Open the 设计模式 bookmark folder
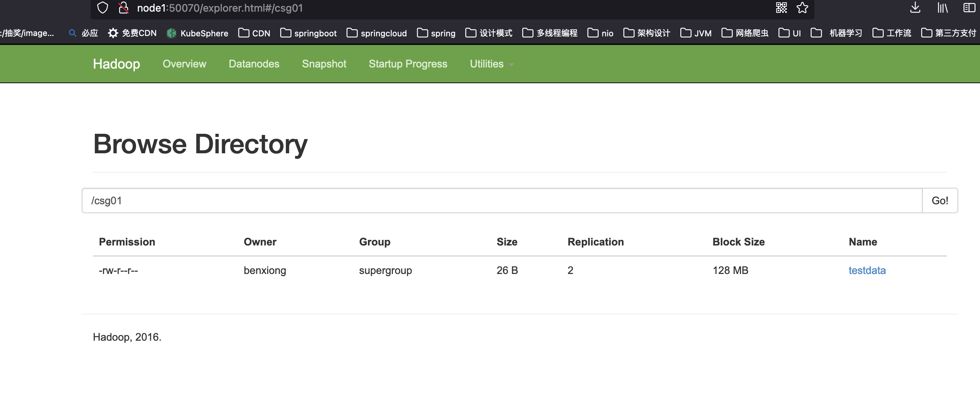This screenshot has height=419, width=980. click(489, 33)
